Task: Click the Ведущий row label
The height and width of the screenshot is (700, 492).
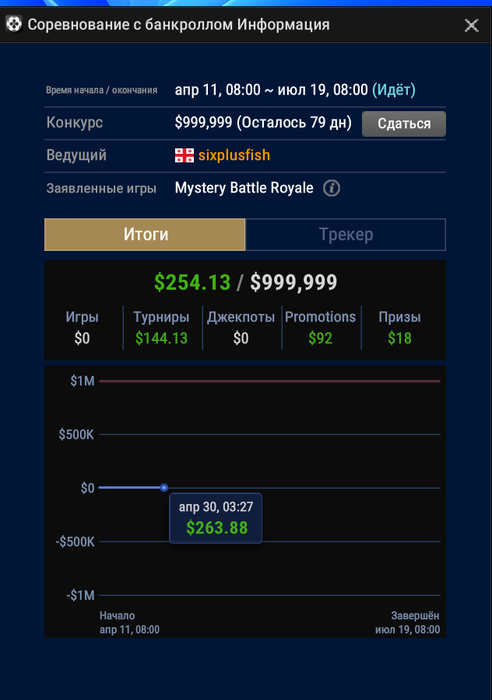Action: pos(76,155)
